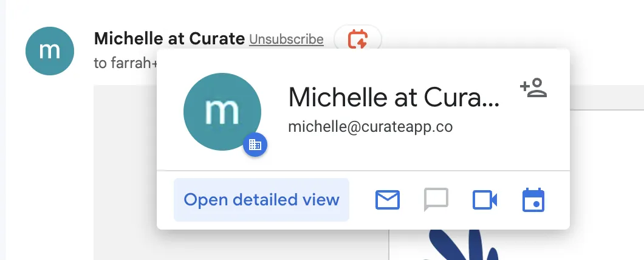Click the michelle@curateapp.co email address

pyautogui.click(x=370, y=127)
